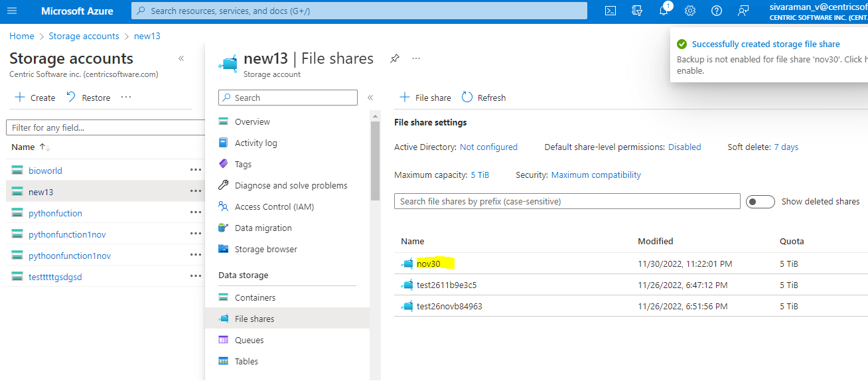This screenshot has width=868, height=381.
Task: Open the nov30 file share
Action: pos(428,264)
